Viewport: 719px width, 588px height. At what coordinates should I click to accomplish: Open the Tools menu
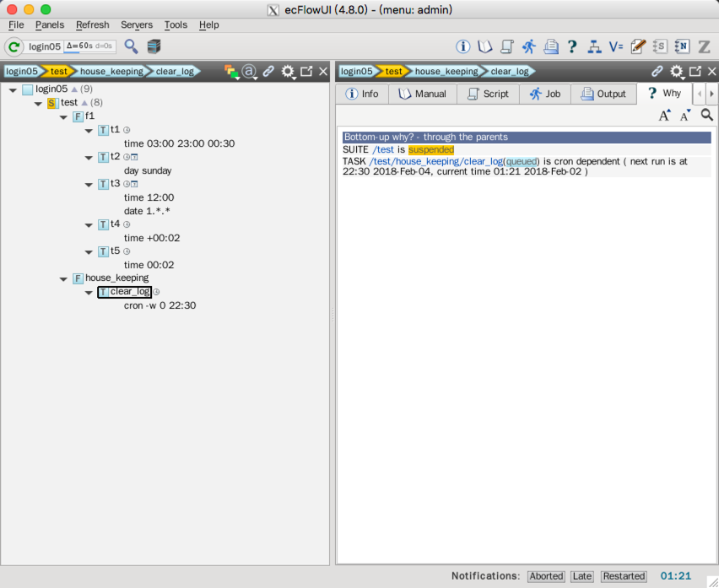(x=176, y=24)
